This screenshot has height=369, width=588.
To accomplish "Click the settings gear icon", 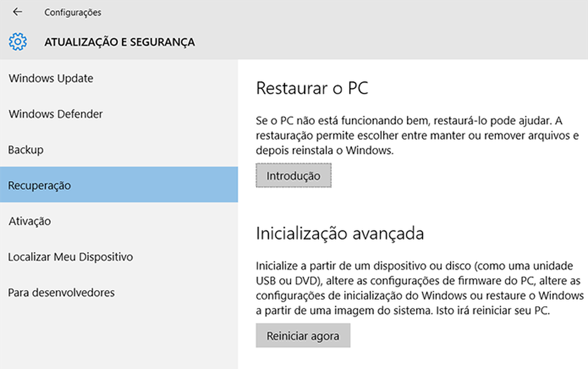I will (x=18, y=42).
